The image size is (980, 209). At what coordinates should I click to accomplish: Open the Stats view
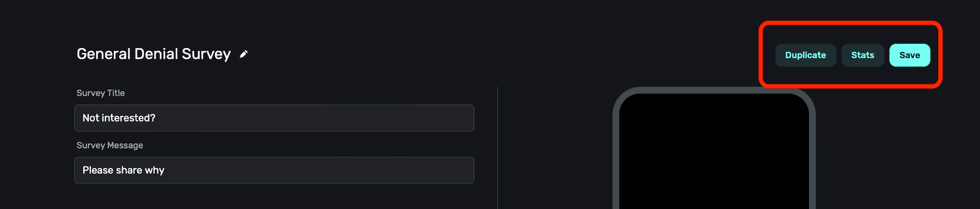point(862,55)
